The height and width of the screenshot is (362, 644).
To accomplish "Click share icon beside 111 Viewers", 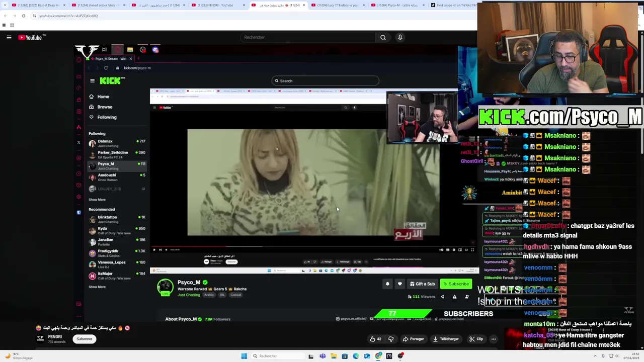I will [442, 297].
